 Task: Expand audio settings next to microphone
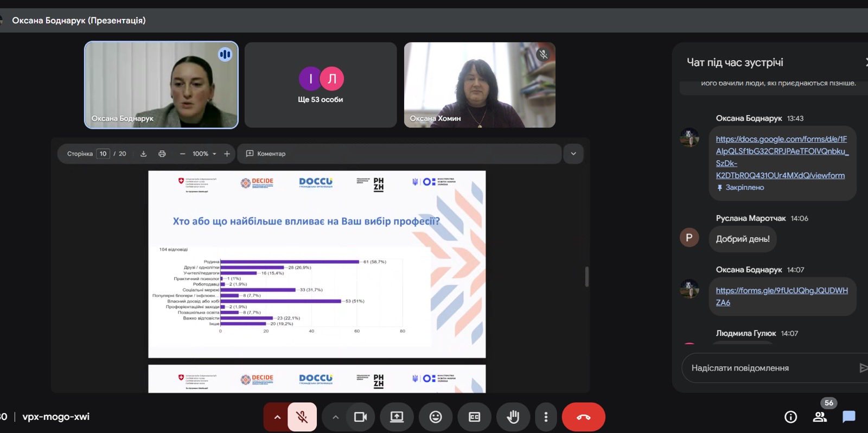coord(277,417)
